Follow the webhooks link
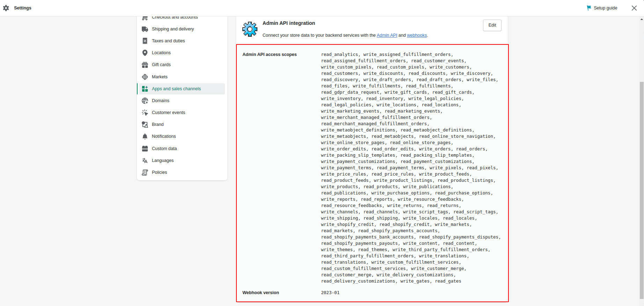 [x=417, y=35]
